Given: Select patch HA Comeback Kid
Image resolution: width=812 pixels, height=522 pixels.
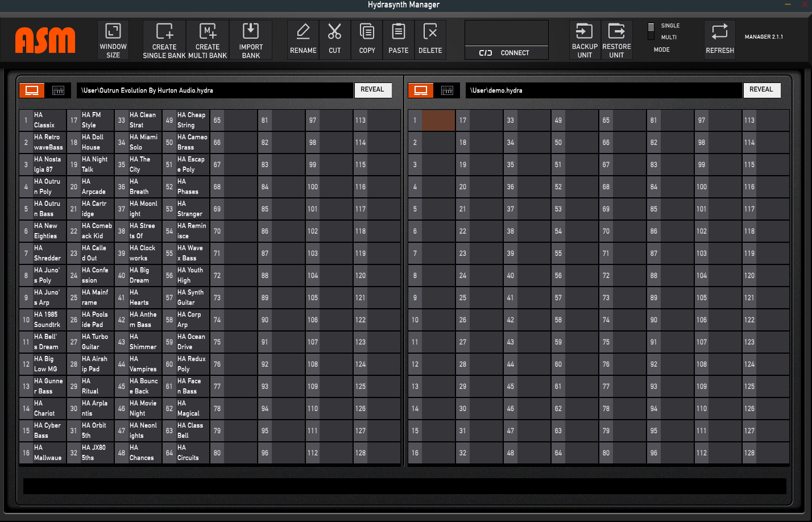Looking at the screenshot, I should click(90, 231).
